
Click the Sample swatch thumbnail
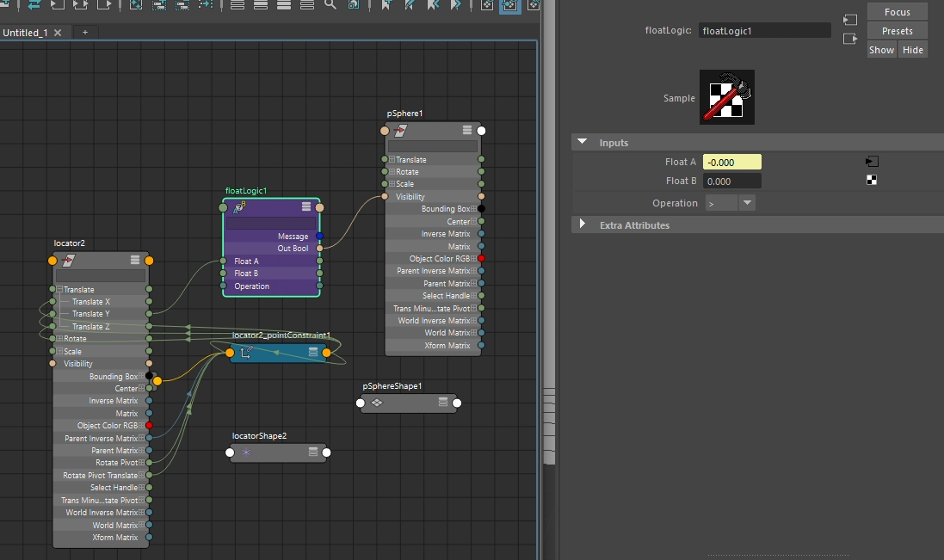(726, 97)
